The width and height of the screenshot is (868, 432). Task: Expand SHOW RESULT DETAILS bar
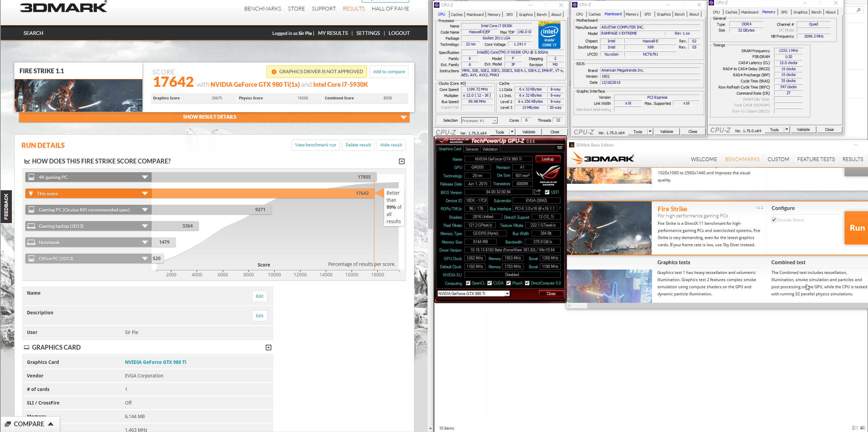pos(214,117)
